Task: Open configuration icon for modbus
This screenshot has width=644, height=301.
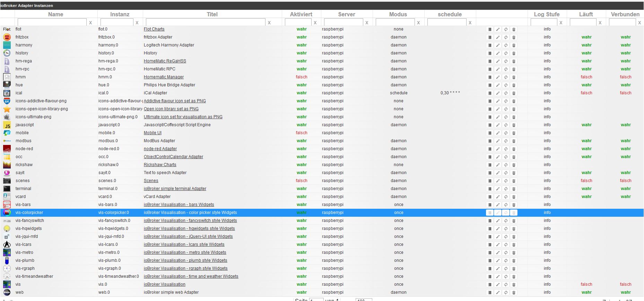Action: pyautogui.click(x=490, y=141)
